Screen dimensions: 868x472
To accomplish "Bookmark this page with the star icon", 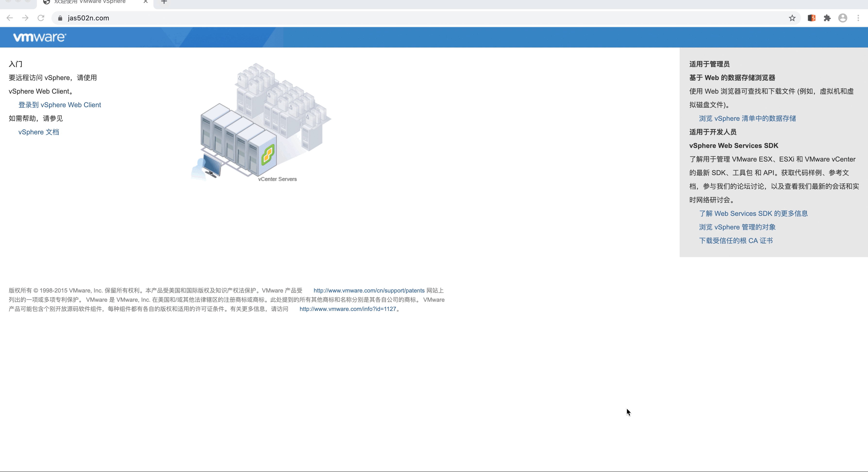I will tap(792, 18).
